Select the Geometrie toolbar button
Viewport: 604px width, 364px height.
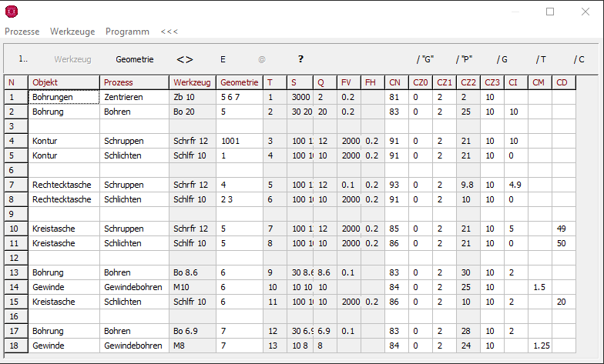pyautogui.click(x=135, y=58)
